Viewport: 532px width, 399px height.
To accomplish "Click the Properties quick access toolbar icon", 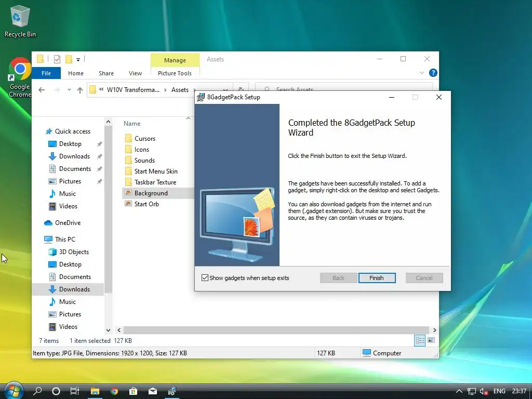I will [x=57, y=59].
